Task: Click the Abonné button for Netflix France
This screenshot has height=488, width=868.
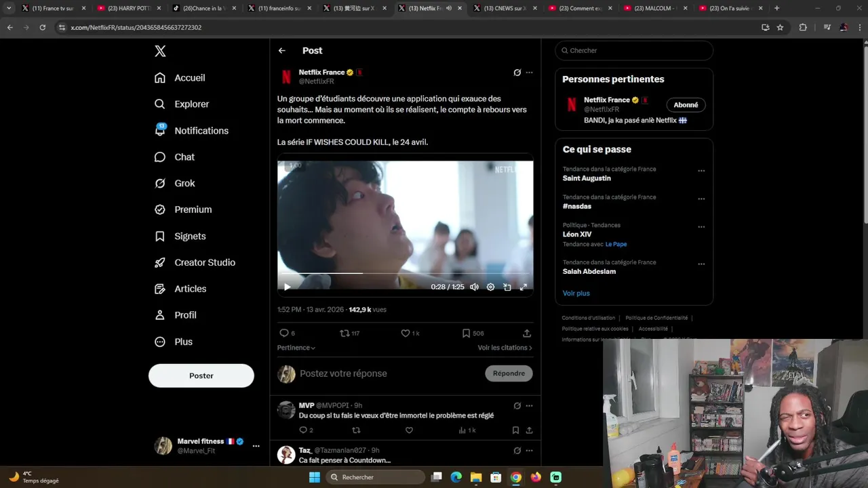Action: coord(686,105)
